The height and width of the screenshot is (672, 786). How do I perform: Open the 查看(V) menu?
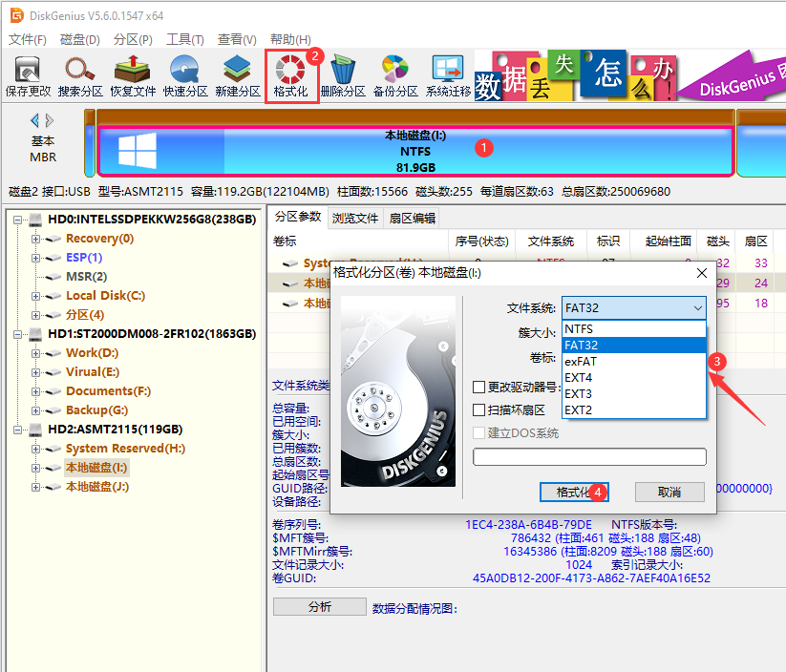237,39
